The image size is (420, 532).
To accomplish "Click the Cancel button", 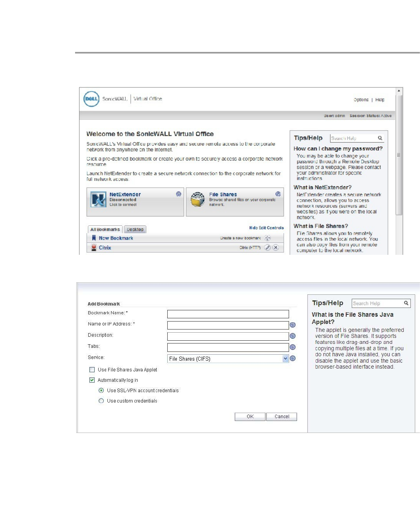I will (282, 417).
